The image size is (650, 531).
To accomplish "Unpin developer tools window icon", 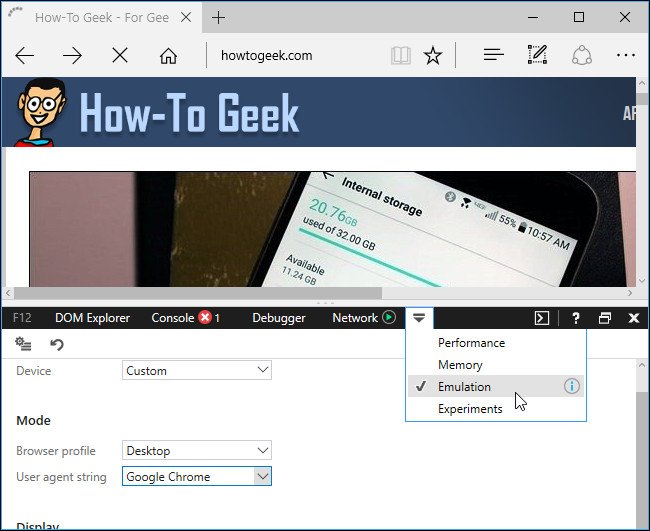I will [605, 318].
